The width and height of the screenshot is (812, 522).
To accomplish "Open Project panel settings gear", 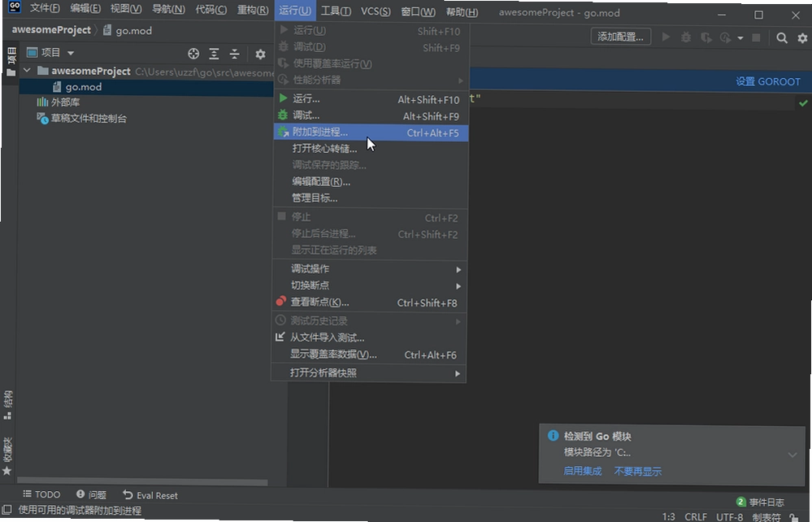I will click(260, 54).
